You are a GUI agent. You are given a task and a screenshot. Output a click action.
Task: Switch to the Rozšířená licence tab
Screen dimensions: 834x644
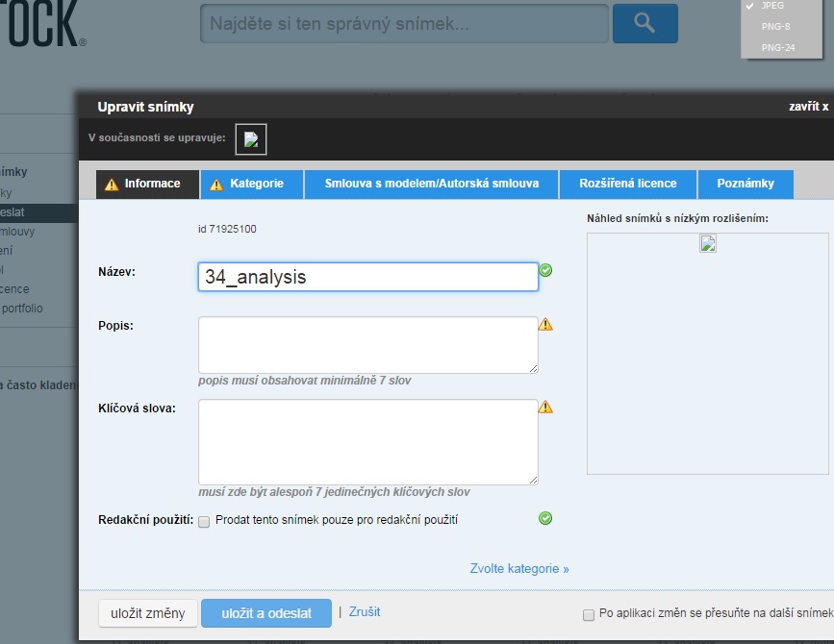(x=627, y=184)
